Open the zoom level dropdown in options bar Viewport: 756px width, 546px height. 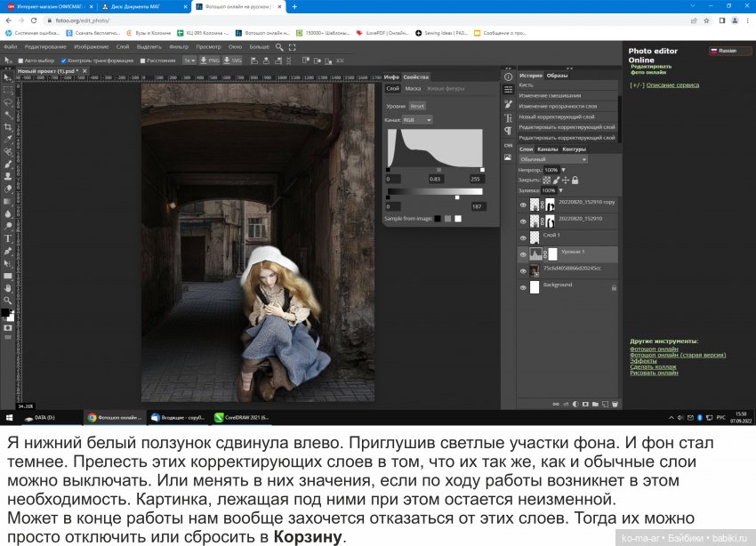[x=190, y=59]
